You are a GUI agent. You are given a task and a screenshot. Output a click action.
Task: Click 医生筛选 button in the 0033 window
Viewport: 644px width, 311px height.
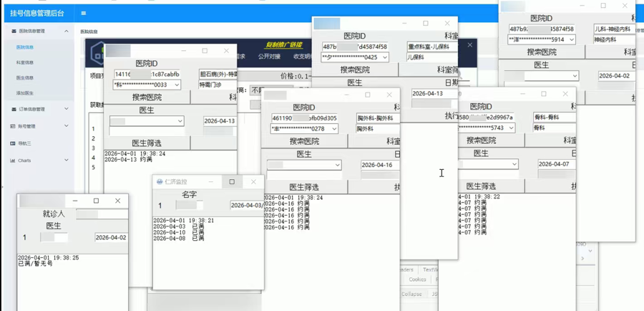pos(147,143)
